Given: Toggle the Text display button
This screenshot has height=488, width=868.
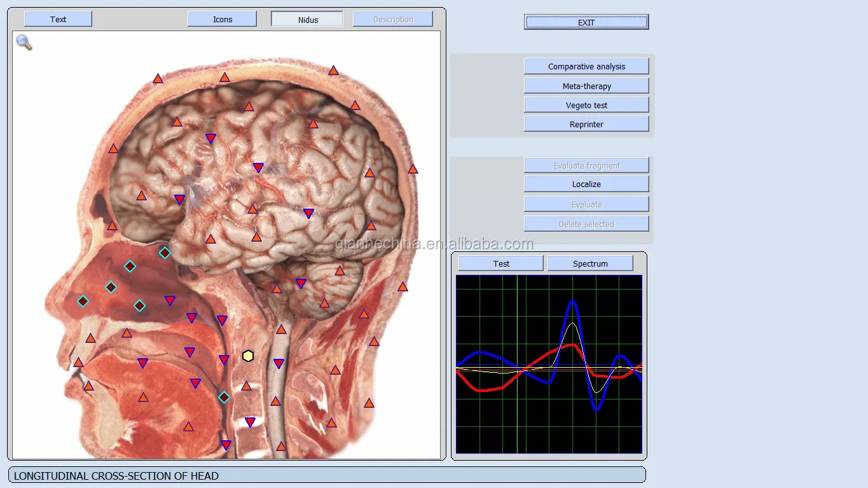Looking at the screenshot, I should [58, 19].
